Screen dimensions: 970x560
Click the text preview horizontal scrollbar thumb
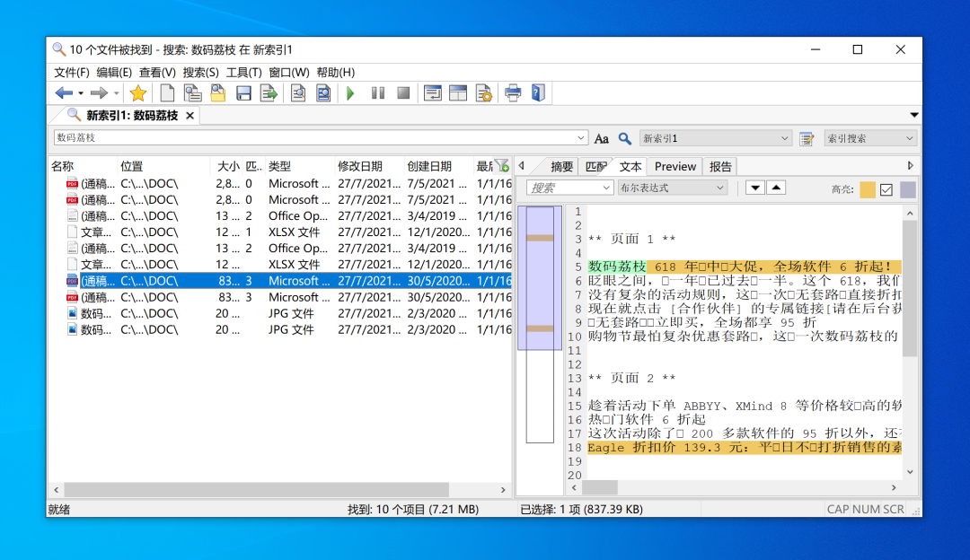(599, 487)
